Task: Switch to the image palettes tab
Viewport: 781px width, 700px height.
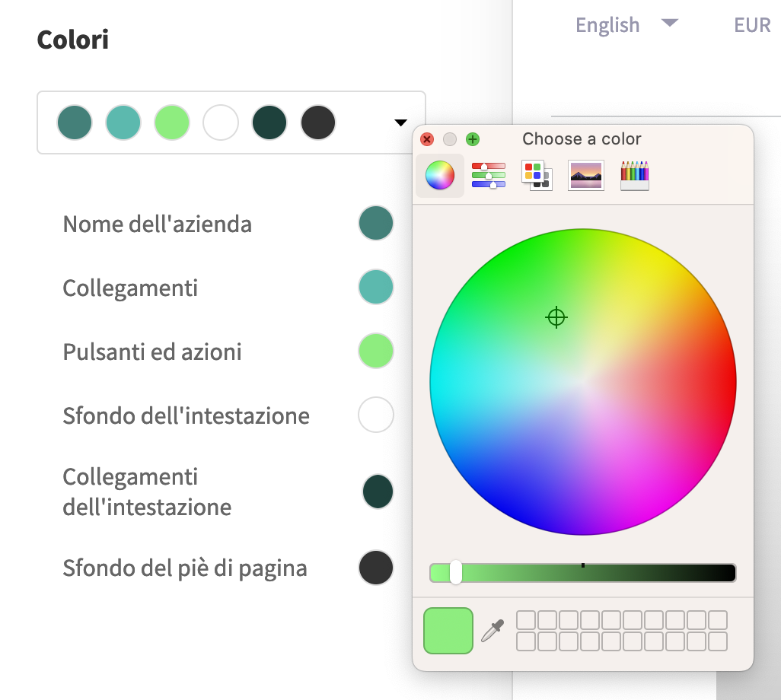Action: (585, 176)
